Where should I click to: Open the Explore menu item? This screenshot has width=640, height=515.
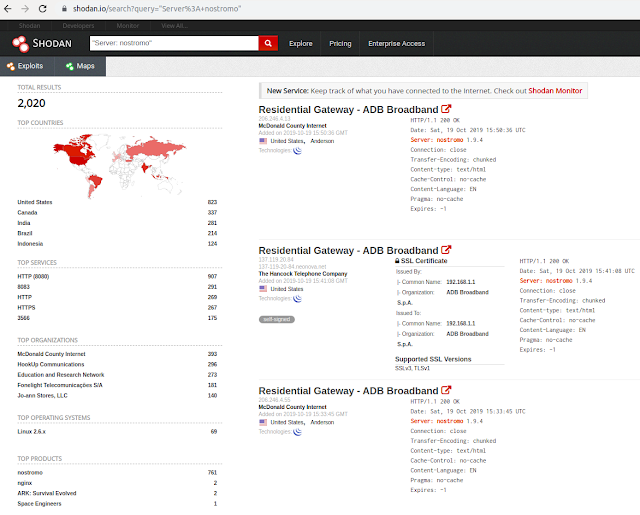pyautogui.click(x=301, y=44)
